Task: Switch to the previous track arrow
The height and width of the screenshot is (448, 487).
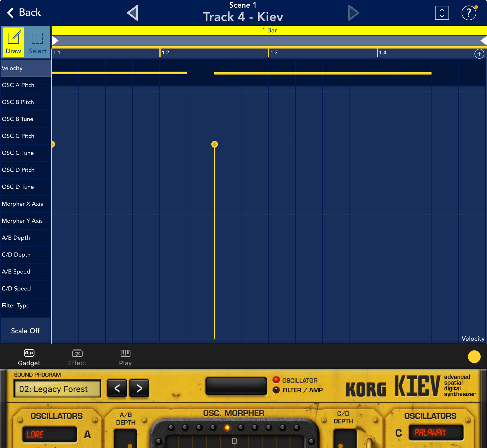Action: point(133,13)
